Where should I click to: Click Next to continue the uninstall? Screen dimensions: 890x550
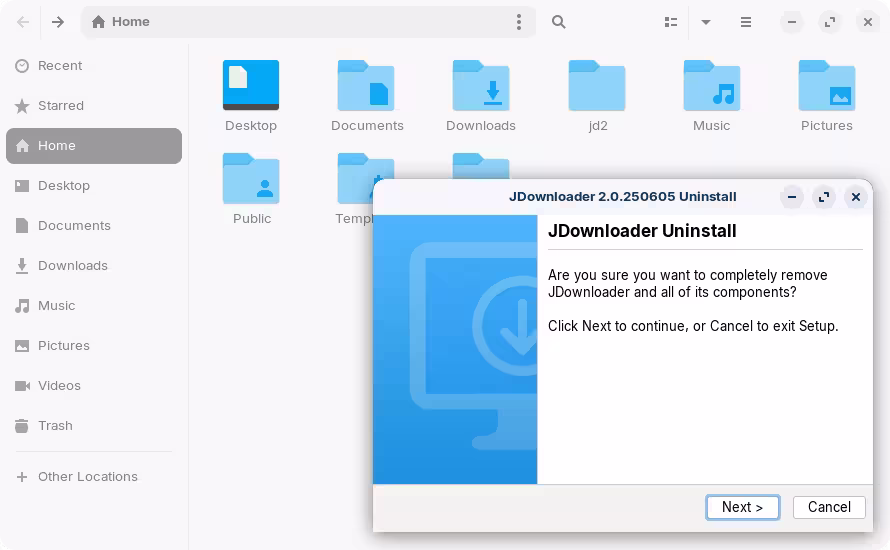(742, 507)
